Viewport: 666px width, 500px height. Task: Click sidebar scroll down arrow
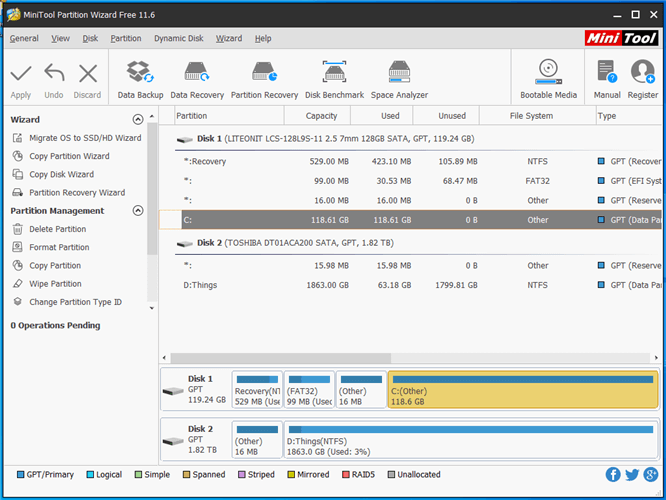[152, 308]
